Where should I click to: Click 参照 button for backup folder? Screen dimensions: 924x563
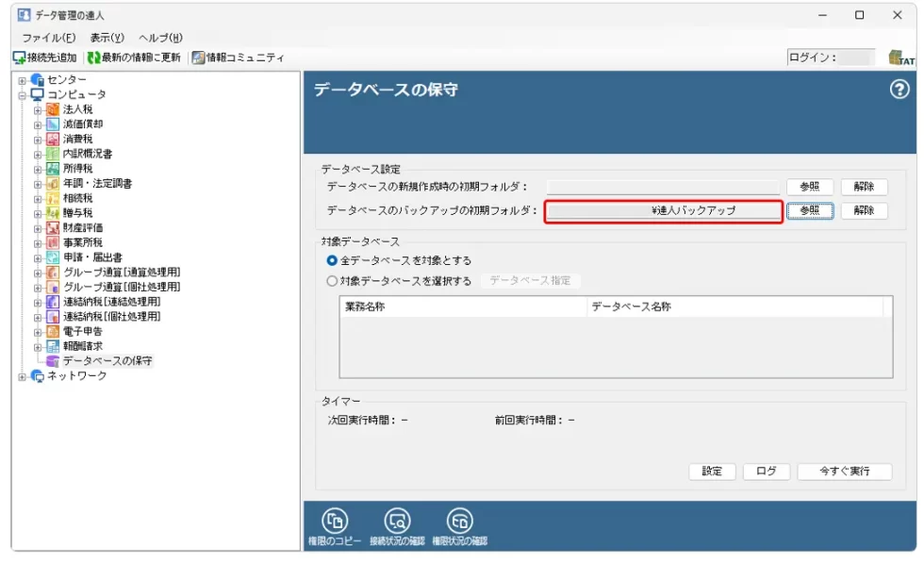[809, 211]
